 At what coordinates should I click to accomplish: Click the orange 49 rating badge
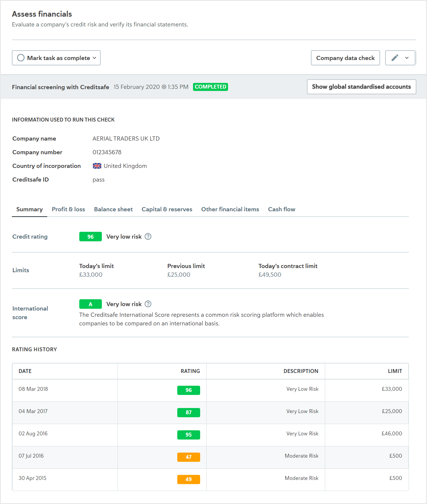tap(189, 479)
